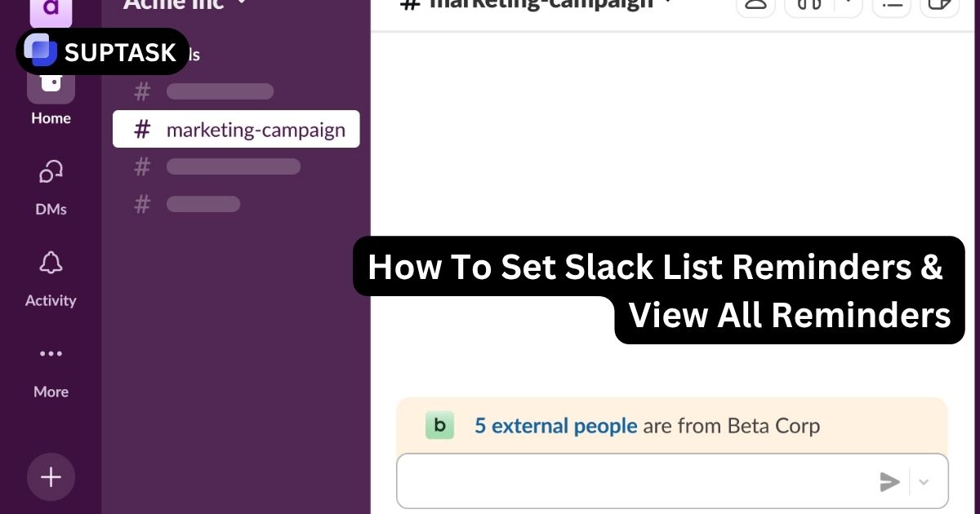Select the marketing-campaign channel
This screenshot has width=980, height=514.
254,129
